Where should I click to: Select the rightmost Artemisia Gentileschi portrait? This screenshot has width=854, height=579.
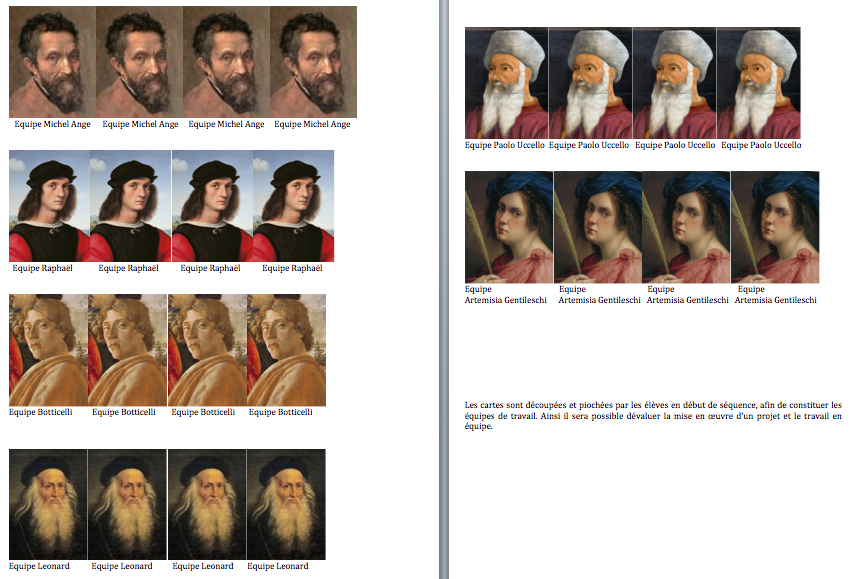pyautogui.click(x=775, y=227)
